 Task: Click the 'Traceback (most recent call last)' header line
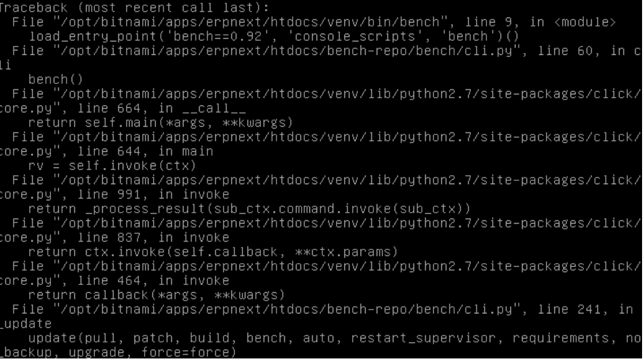click(134, 8)
